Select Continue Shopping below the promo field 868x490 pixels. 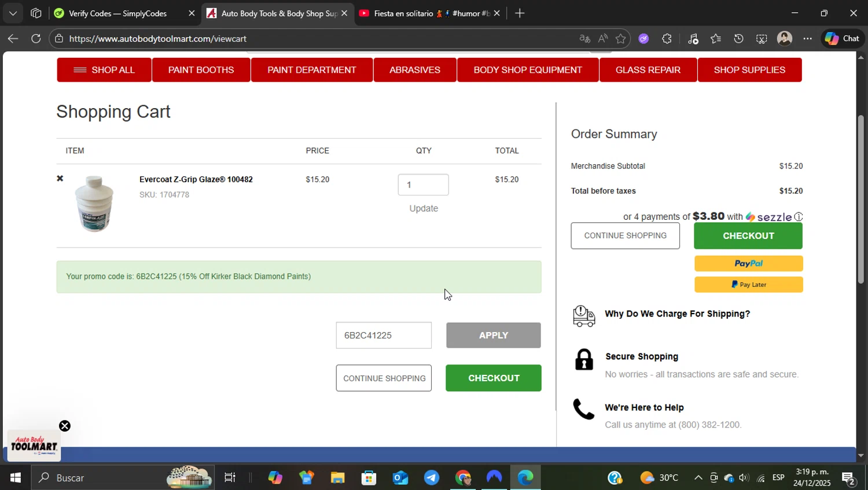pos(384,378)
